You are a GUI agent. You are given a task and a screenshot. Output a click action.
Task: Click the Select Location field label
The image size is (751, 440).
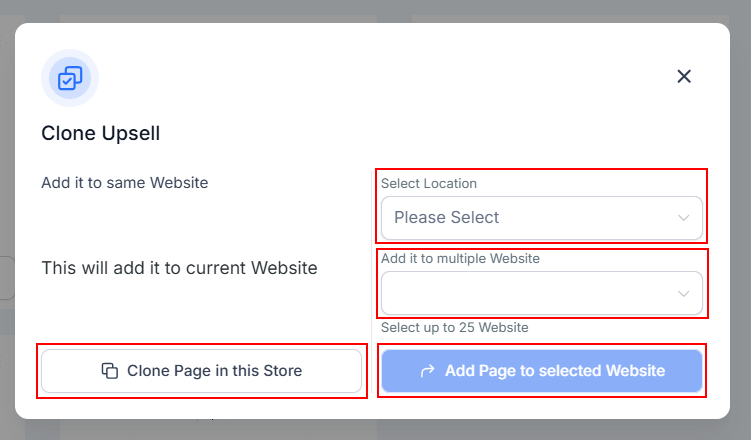pos(428,184)
